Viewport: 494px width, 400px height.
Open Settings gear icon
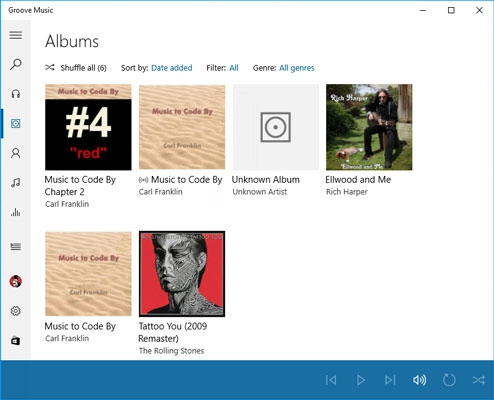16,311
